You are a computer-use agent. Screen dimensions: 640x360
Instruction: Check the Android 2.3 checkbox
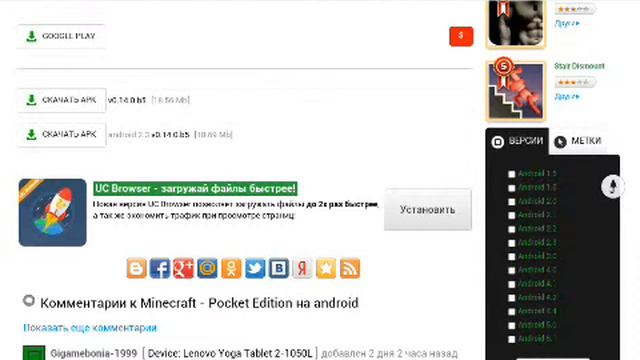(x=511, y=243)
